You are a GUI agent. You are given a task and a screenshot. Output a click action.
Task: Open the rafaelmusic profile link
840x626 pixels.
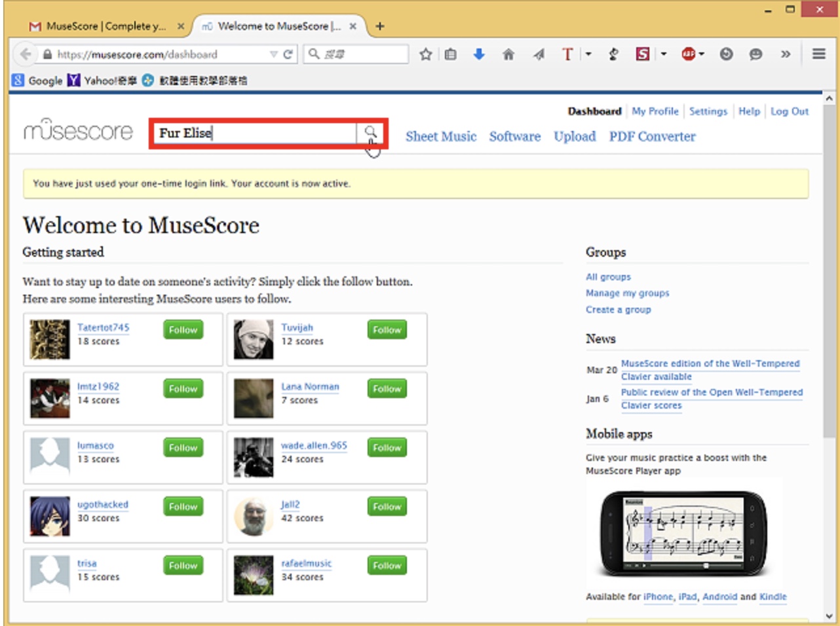tap(306, 563)
